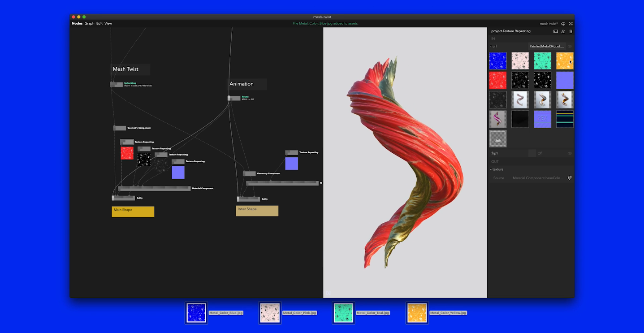Open the cloud upload icon for mesh-twist
Viewport: 644px width, 333px height.
[563, 24]
